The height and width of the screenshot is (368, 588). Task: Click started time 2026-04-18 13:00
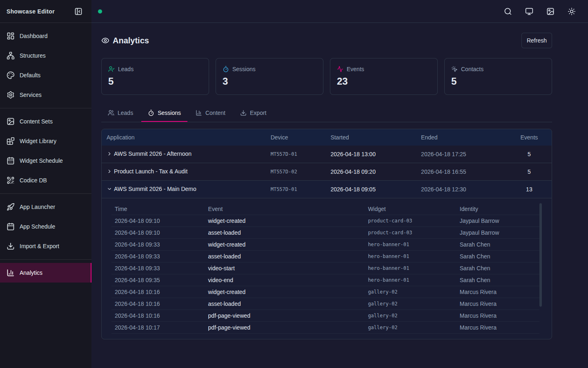pyautogui.click(x=353, y=154)
